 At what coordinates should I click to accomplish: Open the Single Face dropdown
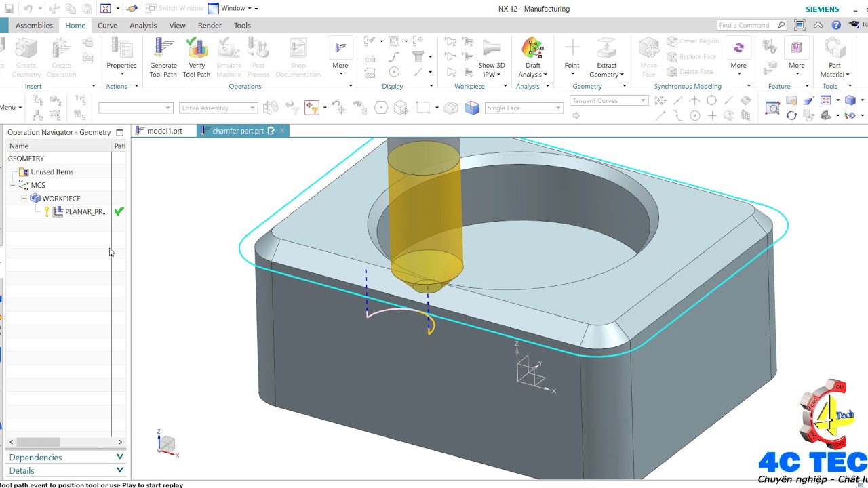(524, 108)
